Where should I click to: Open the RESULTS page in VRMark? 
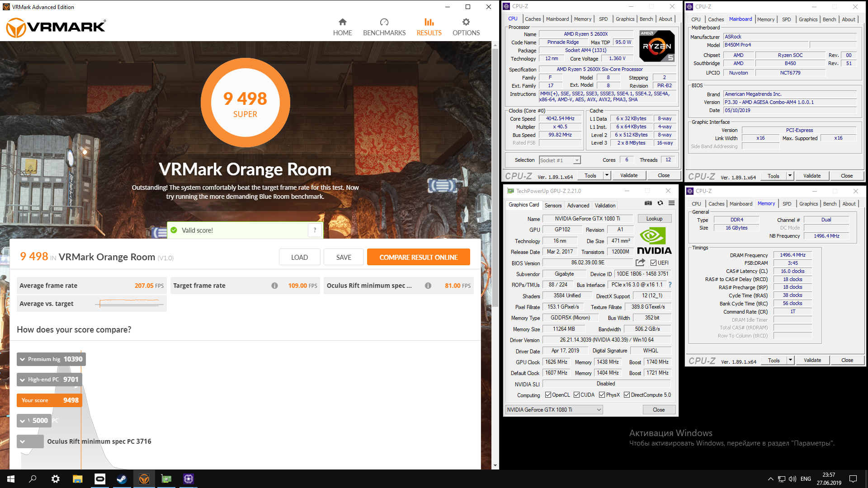point(429,27)
